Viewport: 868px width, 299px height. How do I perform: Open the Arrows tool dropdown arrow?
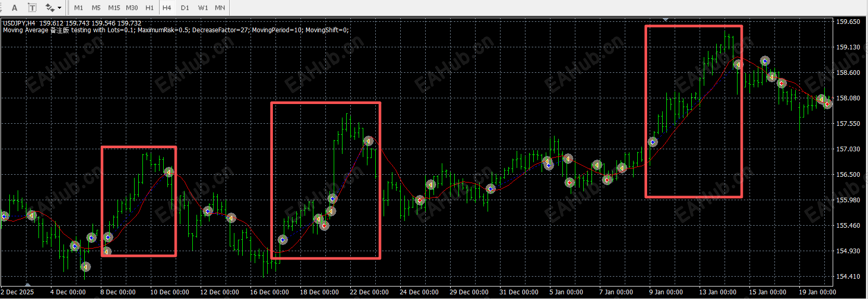tap(60, 8)
